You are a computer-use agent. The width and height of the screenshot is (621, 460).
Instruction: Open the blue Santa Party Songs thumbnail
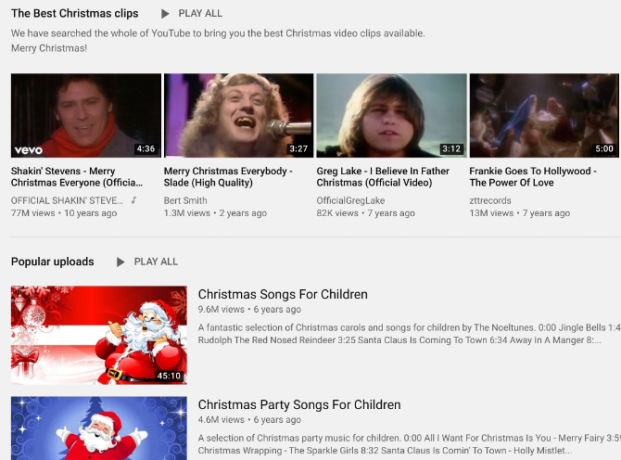pos(99,428)
